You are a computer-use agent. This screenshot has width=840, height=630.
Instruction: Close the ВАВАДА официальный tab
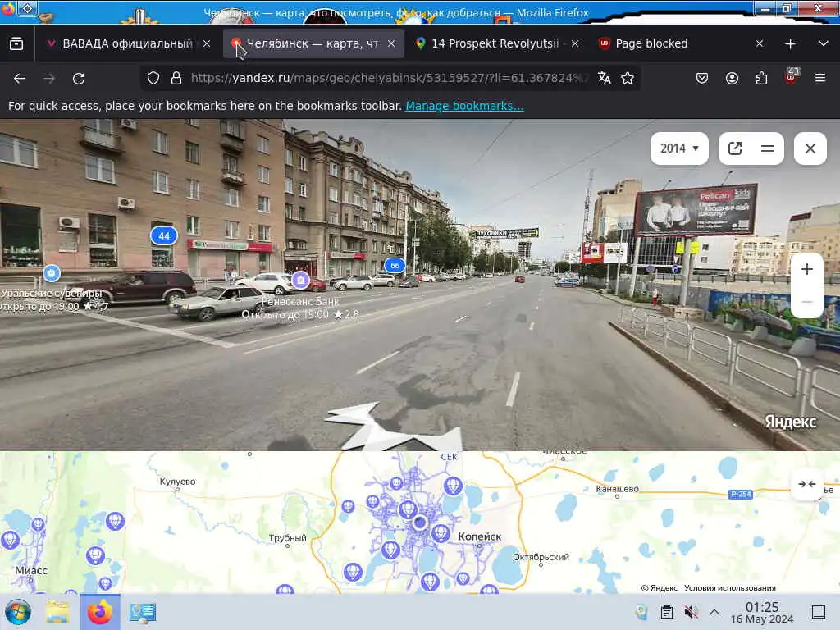pos(207,44)
